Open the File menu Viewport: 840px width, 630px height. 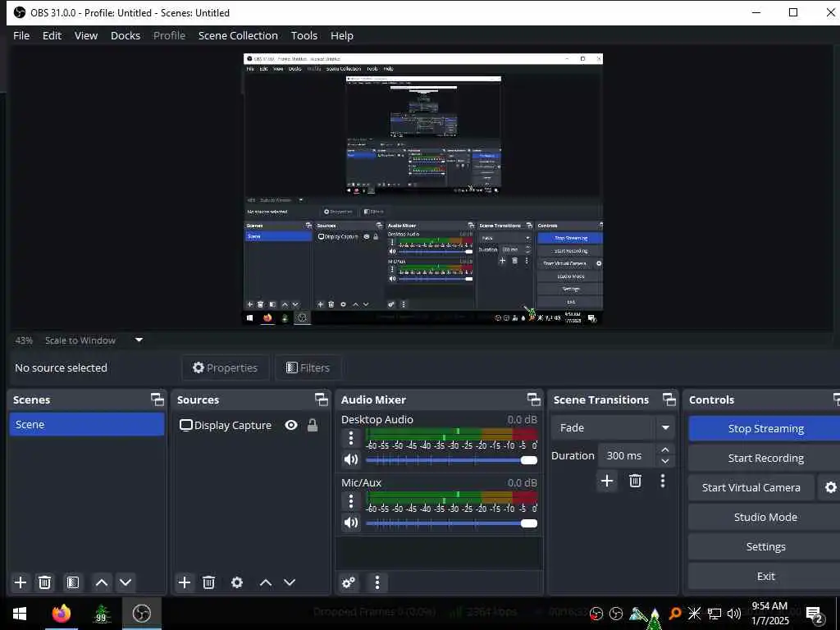tap(21, 35)
